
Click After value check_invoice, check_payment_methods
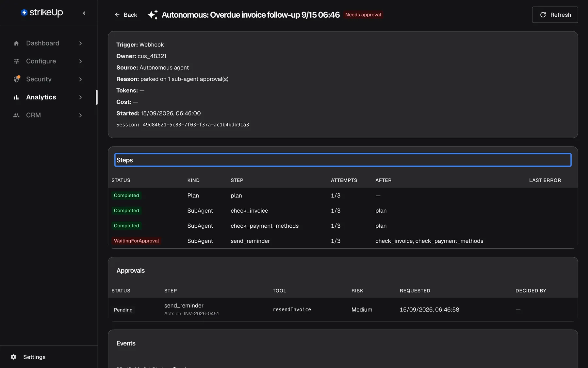pos(429,241)
